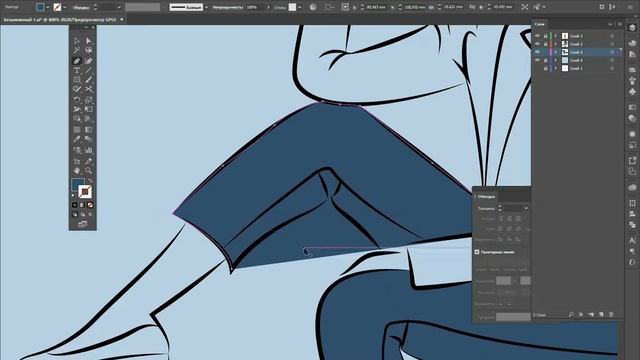The height and width of the screenshot is (360, 640).
Task: Select the Scale tool
Action: point(89,100)
